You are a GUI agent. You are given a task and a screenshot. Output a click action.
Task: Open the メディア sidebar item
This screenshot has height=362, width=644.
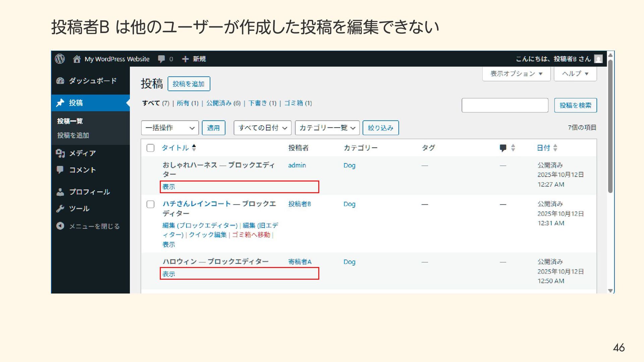(x=82, y=153)
